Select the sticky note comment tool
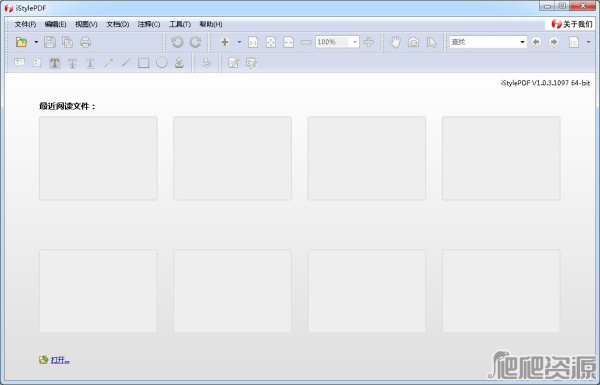 click(20, 62)
